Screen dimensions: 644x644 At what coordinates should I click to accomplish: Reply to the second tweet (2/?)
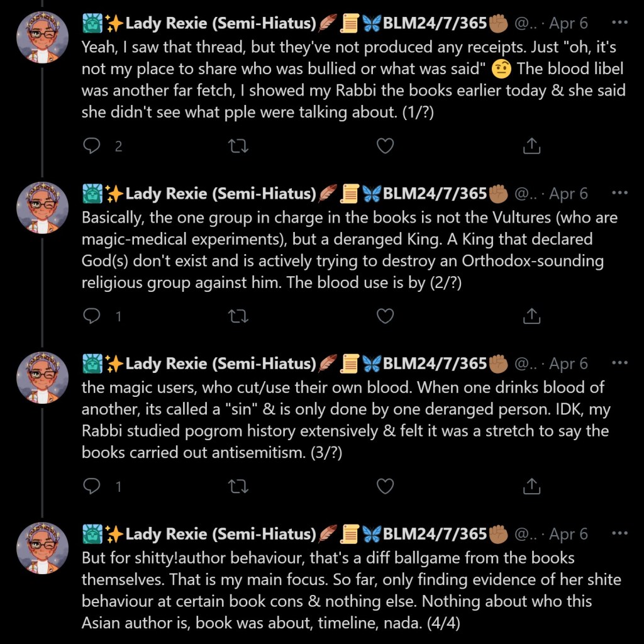click(92, 316)
